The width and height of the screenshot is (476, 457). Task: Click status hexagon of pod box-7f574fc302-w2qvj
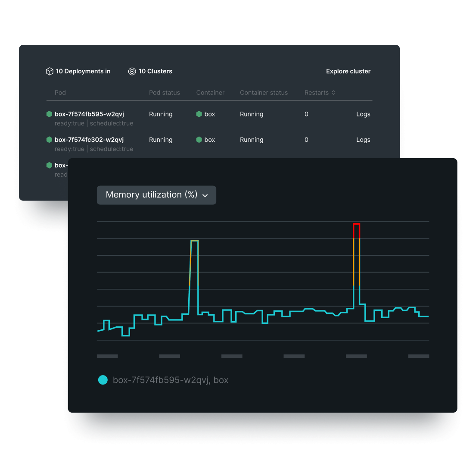[49, 139]
